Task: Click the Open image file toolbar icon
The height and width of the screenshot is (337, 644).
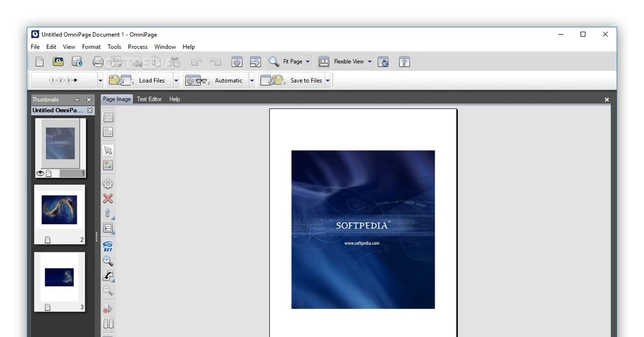Action: pos(58,62)
